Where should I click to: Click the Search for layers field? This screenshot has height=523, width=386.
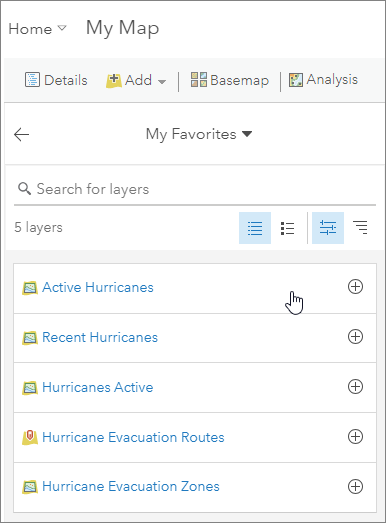[195, 189]
